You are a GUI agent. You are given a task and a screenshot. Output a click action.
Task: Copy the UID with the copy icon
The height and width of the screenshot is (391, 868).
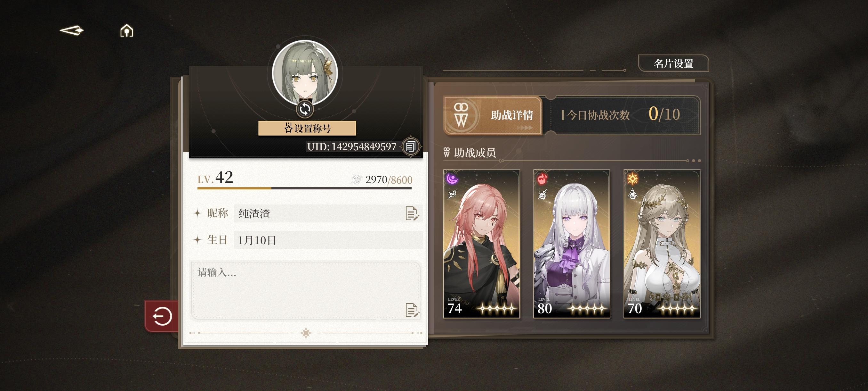[410, 146]
